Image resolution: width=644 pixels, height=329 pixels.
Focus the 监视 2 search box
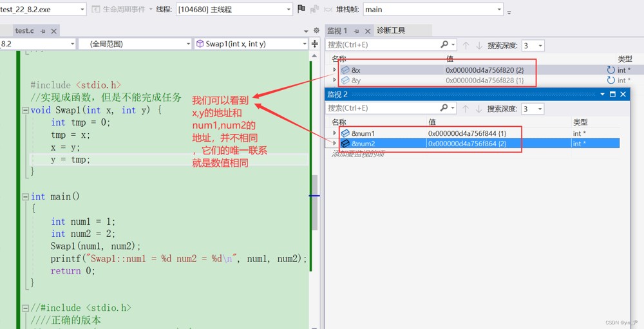click(x=383, y=108)
